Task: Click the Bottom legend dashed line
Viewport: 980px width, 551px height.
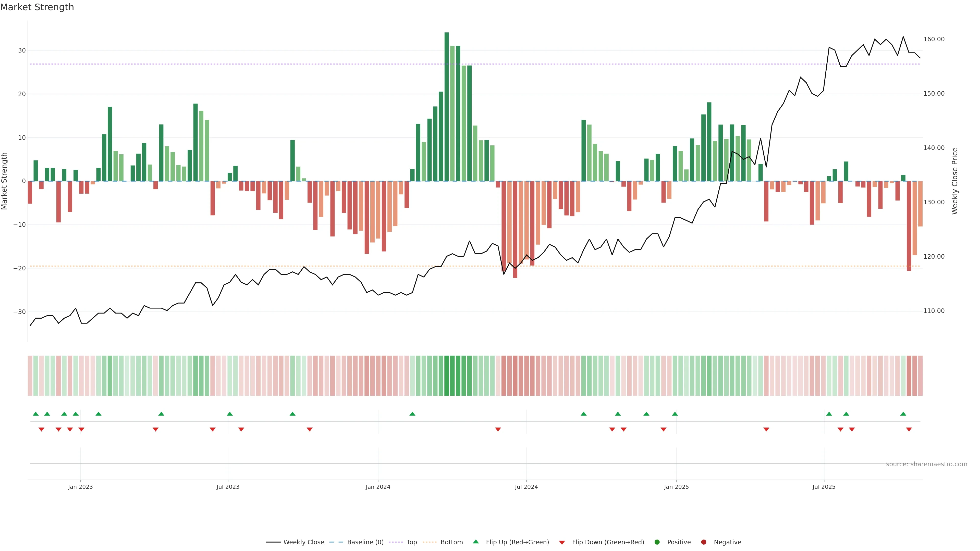Action: pyautogui.click(x=430, y=542)
